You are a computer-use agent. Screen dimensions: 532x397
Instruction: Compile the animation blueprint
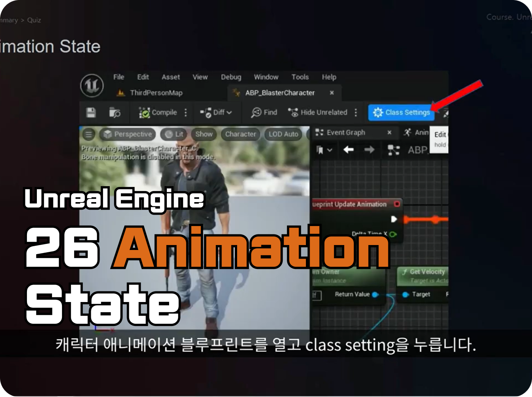(x=158, y=112)
